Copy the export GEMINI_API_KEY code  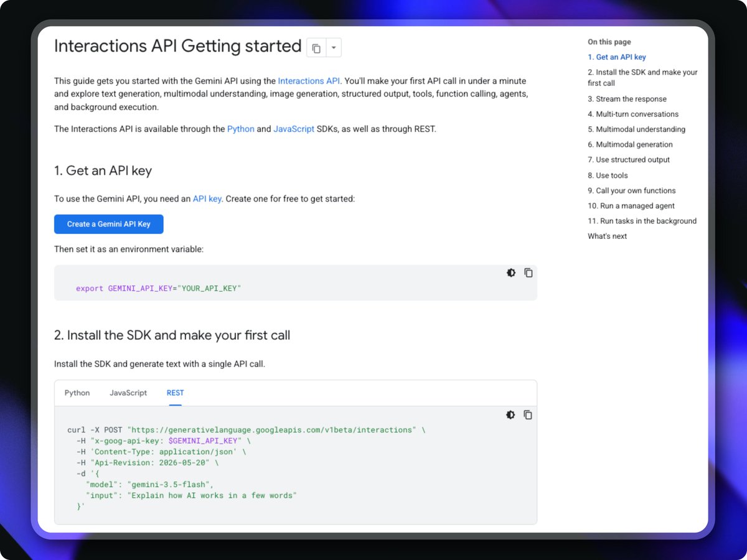coord(529,273)
